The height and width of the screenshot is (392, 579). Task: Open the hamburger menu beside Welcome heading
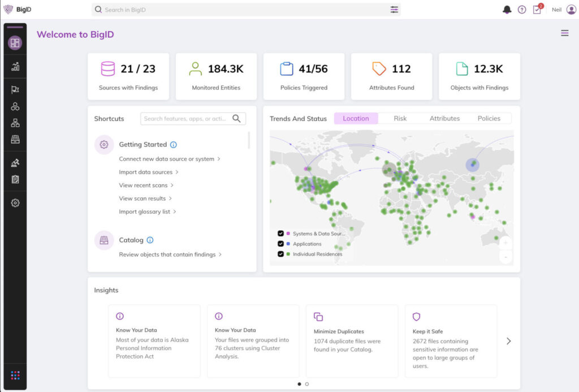(x=565, y=33)
